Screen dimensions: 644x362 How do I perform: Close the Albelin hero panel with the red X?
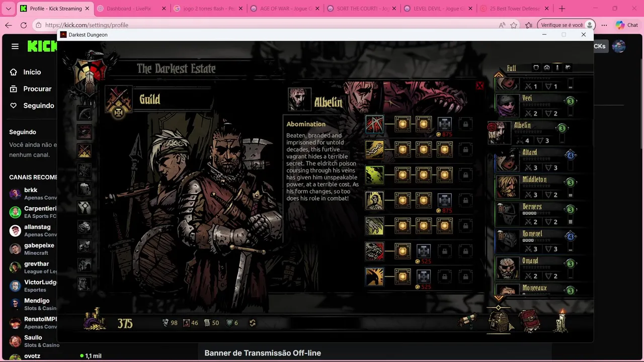pyautogui.click(x=479, y=86)
